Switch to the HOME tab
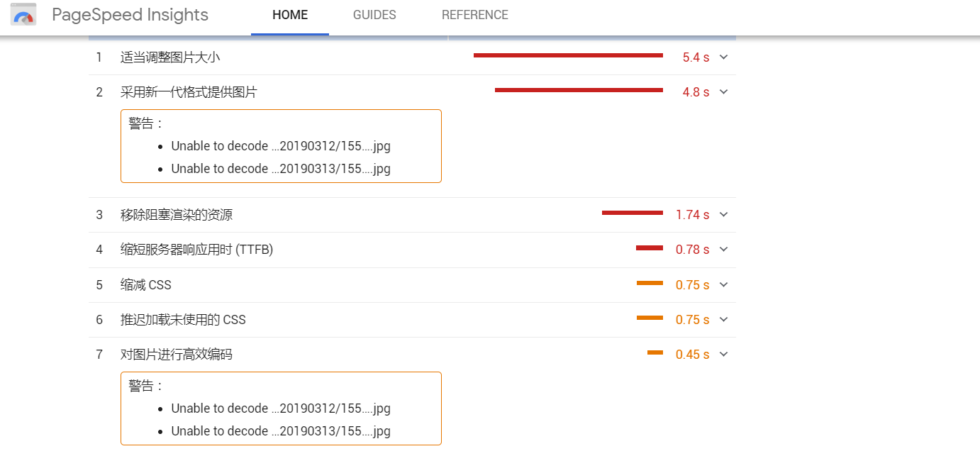The width and height of the screenshot is (980, 456). coord(290,15)
